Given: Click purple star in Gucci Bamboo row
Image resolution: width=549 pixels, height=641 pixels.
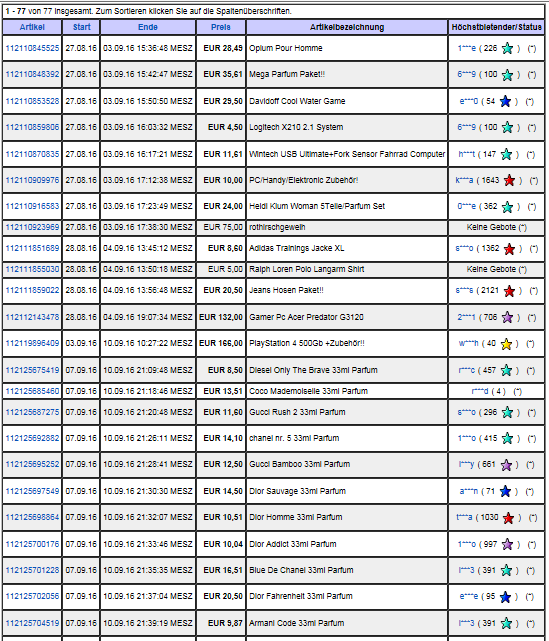Looking at the screenshot, I should coord(506,465).
